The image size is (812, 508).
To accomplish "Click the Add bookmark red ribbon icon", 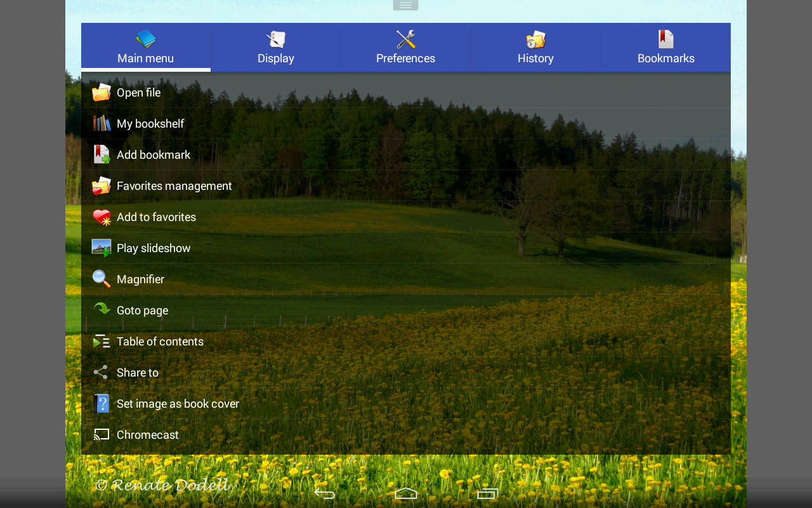I will pos(101,154).
